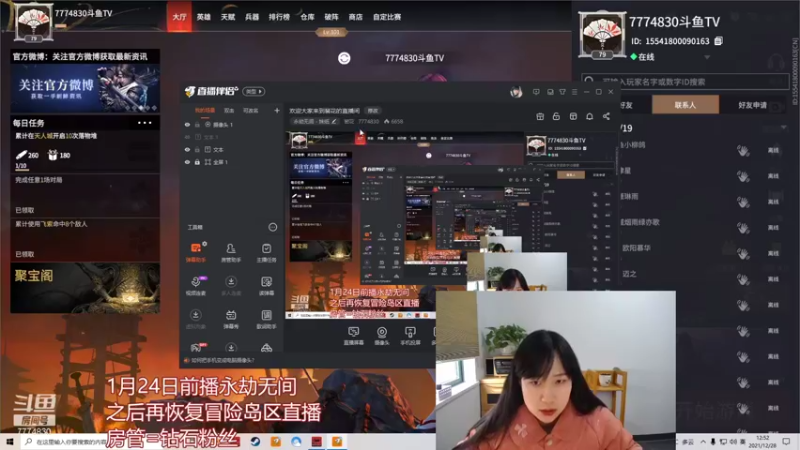Viewport: 800px width, 450px height.
Task: Open the 天赋 menu
Action: tap(228, 17)
